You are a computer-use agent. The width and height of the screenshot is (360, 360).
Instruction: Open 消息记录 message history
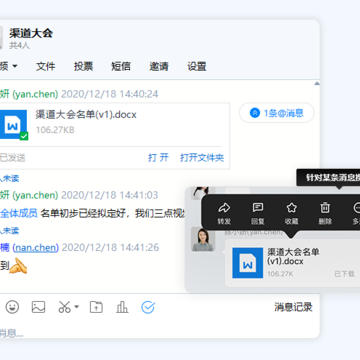pos(293,307)
